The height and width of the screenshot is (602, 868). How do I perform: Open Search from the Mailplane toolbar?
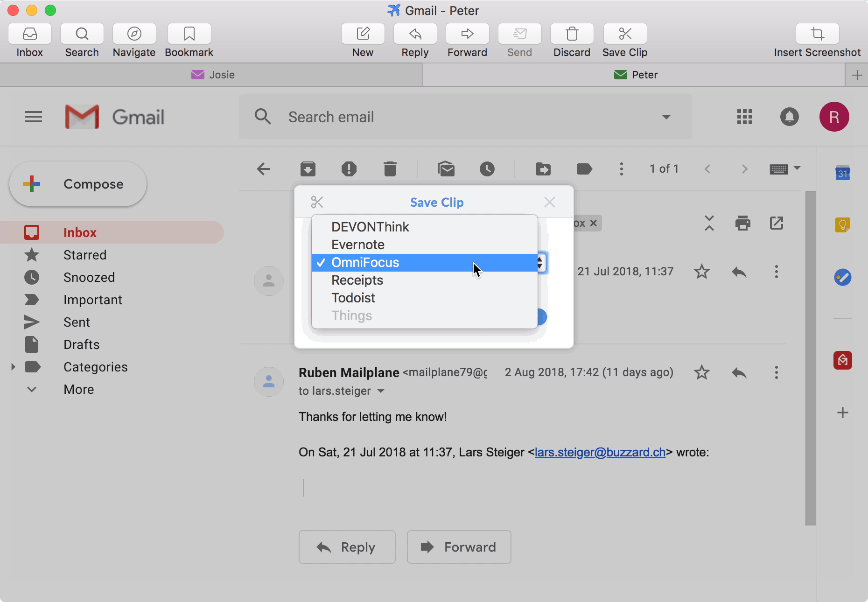[82, 34]
